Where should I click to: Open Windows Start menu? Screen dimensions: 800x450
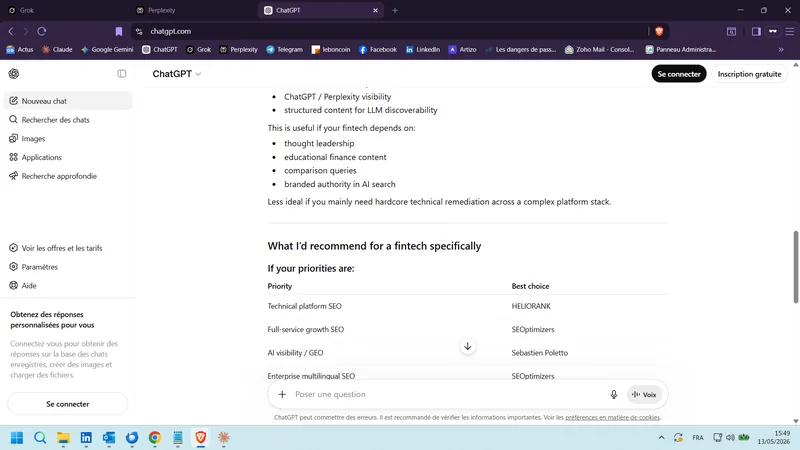click(17, 438)
